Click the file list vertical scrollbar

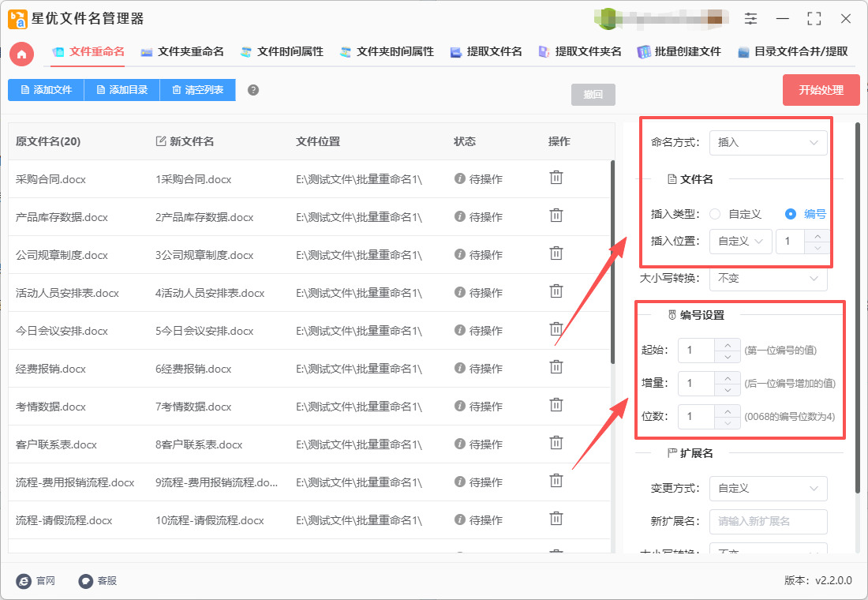click(x=612, y=261)
